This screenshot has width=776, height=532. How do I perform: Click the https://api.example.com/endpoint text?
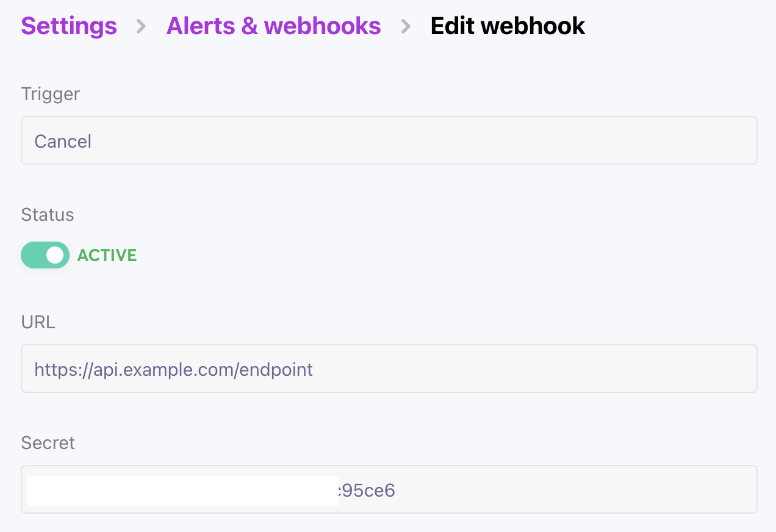174,369
